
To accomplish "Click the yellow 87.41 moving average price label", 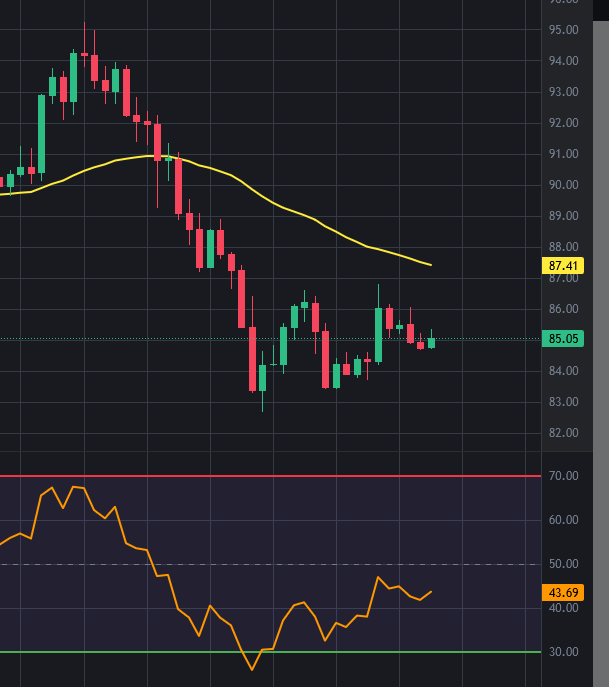I will click(563, 266).
